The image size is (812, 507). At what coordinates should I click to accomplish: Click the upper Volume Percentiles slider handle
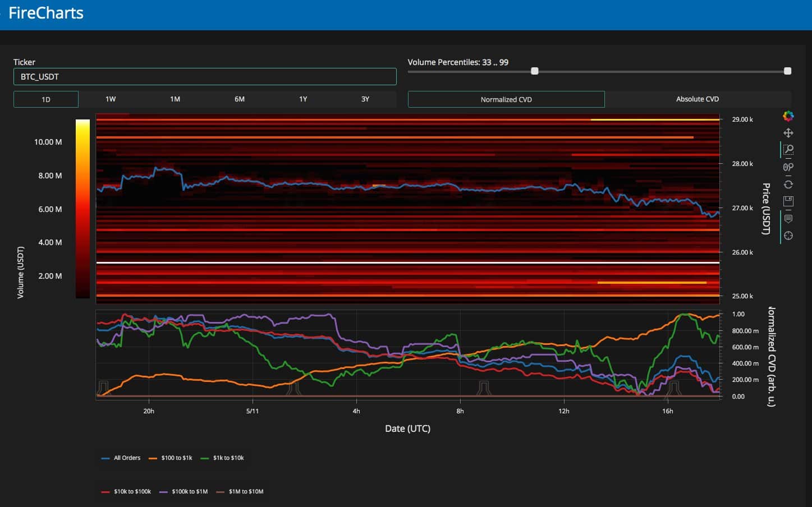click(x=788, y=71)
